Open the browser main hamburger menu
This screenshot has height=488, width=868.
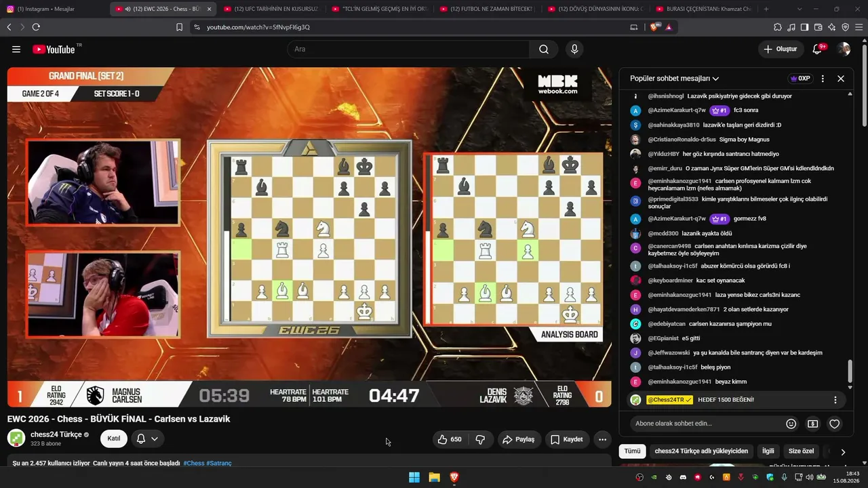[859, 27]
